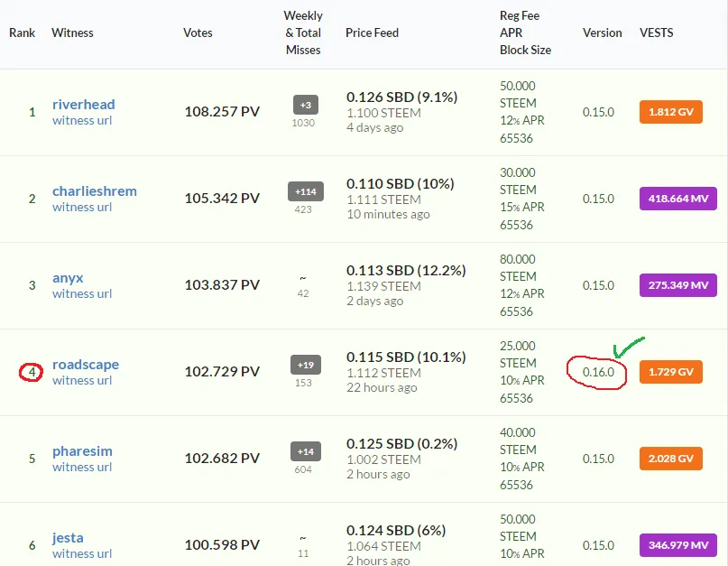Screen dimensions: 728x566
Task: Click the orange 2.028 GV vests badge
Action: tap(671, 459)
